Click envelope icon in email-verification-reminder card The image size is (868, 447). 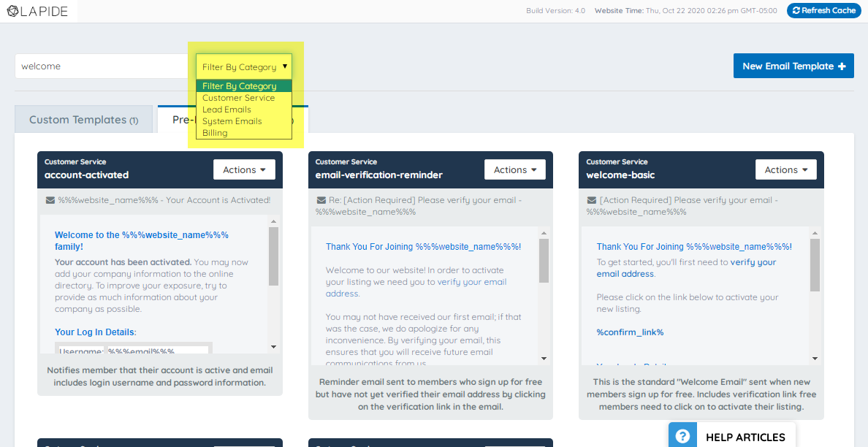tap(321, 200)
